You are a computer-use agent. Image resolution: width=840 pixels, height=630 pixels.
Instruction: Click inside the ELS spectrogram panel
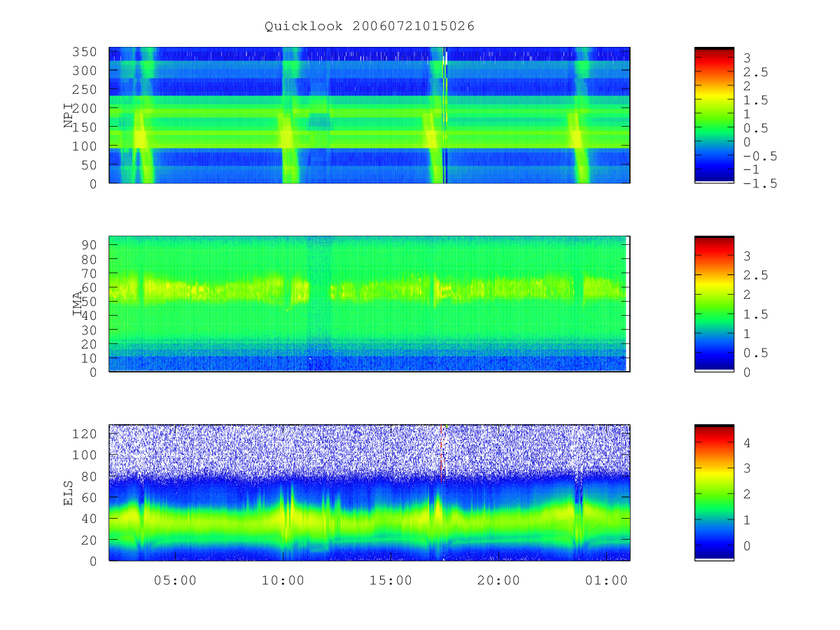(369, 492)
